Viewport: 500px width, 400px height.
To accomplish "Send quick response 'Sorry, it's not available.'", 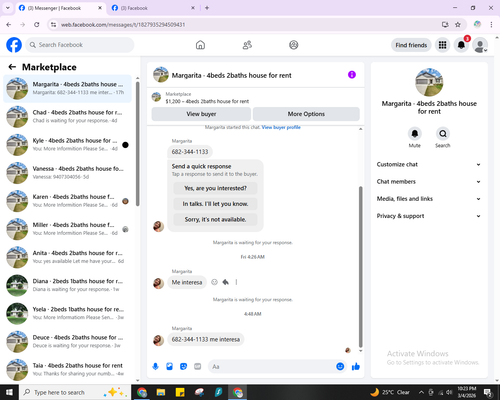I will point(215,219).
